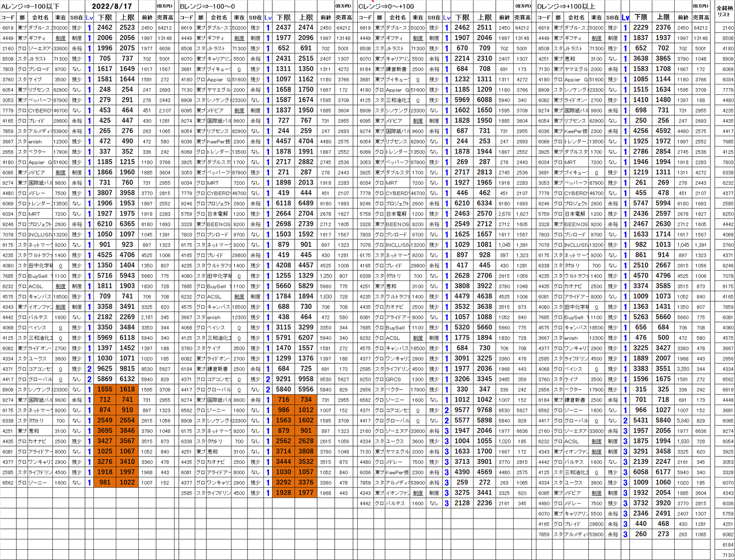
Task: Select '余裕' cell in C range row 6070
Action: click(434, 59)
